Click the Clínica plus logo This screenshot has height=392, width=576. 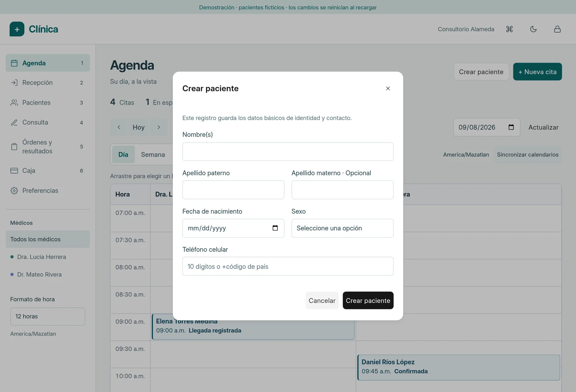point(17,29)
